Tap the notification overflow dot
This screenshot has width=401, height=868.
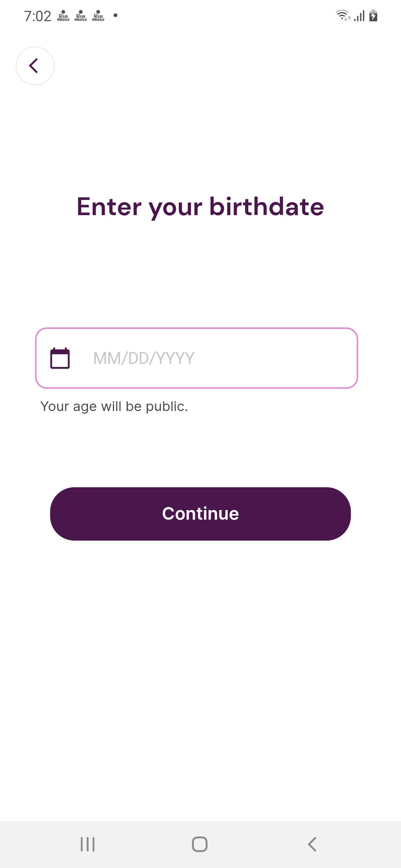click(115, 15)
